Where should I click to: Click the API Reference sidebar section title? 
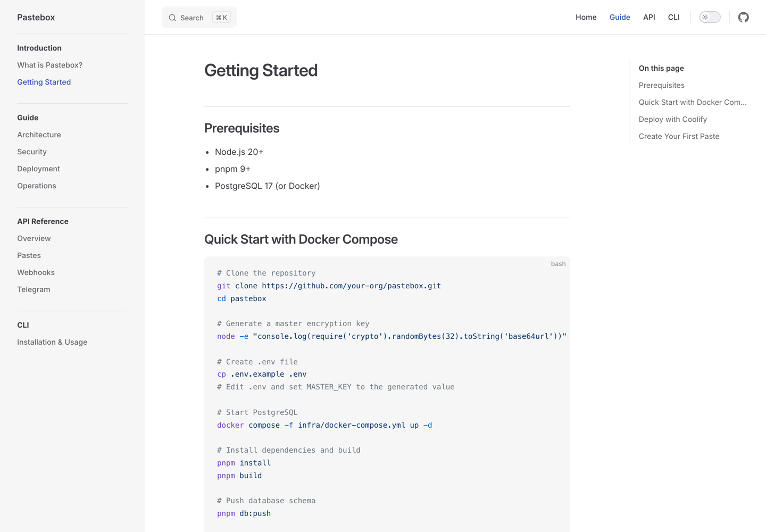[43, 221]
